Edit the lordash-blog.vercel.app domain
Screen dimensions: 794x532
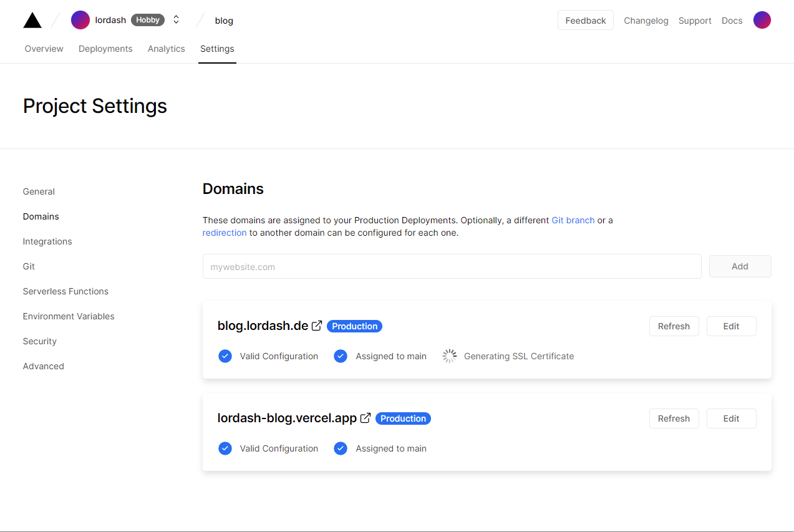click(x=732, y=418)
